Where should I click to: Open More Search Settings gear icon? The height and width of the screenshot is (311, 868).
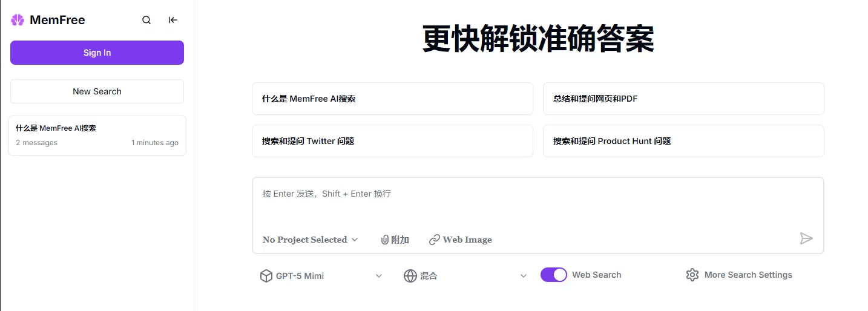692,275
